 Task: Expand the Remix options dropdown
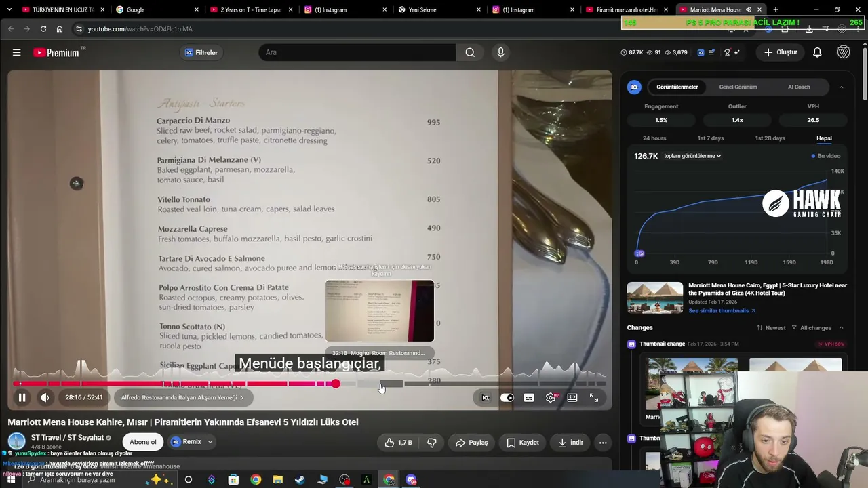(x=210, y=442)
